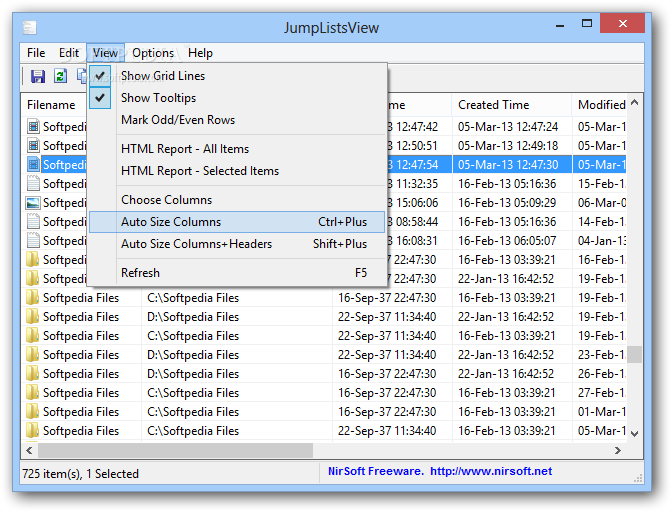Screen dimensions: 672x512
Task: Choose HTML Report - Selected Items
Action: click(237, 171)
